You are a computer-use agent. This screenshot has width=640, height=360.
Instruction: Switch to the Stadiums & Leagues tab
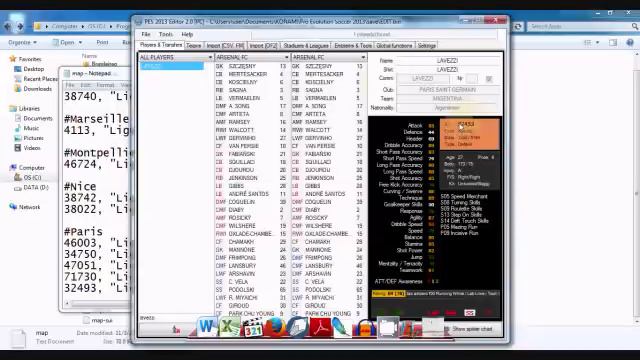(x=306, y=46)
